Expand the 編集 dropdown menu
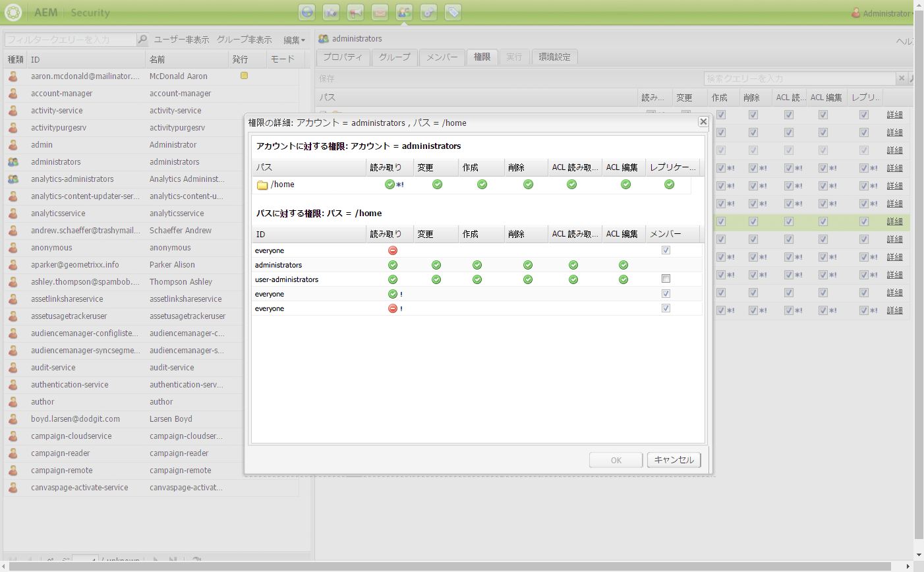Viewport: 924px width, 572px height. coord(294,40)
